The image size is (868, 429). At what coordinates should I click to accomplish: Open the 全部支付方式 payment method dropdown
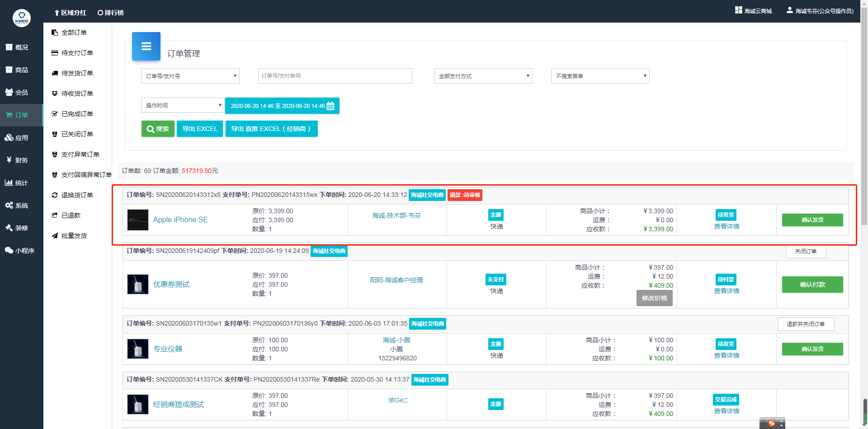pos(483,76)
